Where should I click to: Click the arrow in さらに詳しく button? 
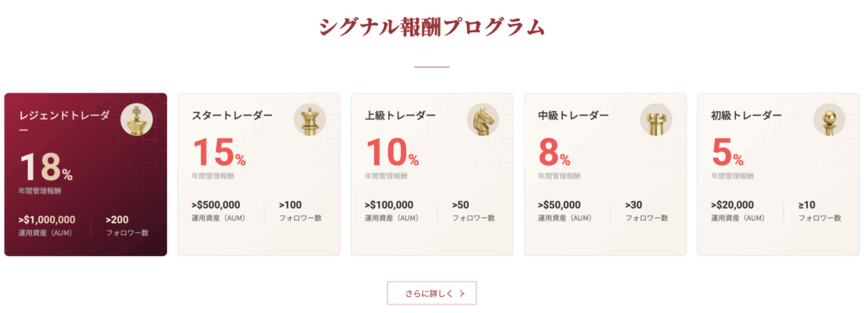coord(462,293)
